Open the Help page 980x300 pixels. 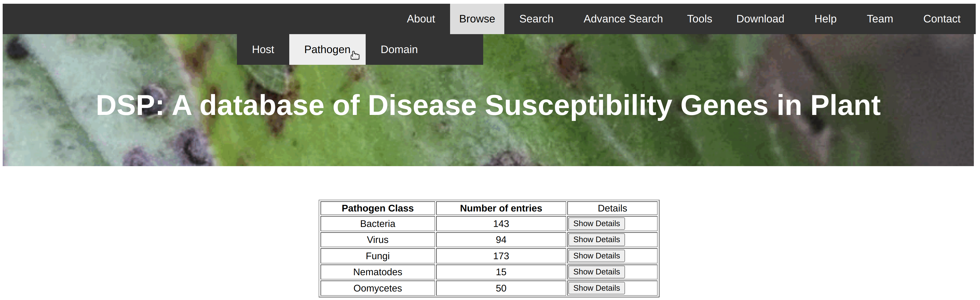[825, 19]
